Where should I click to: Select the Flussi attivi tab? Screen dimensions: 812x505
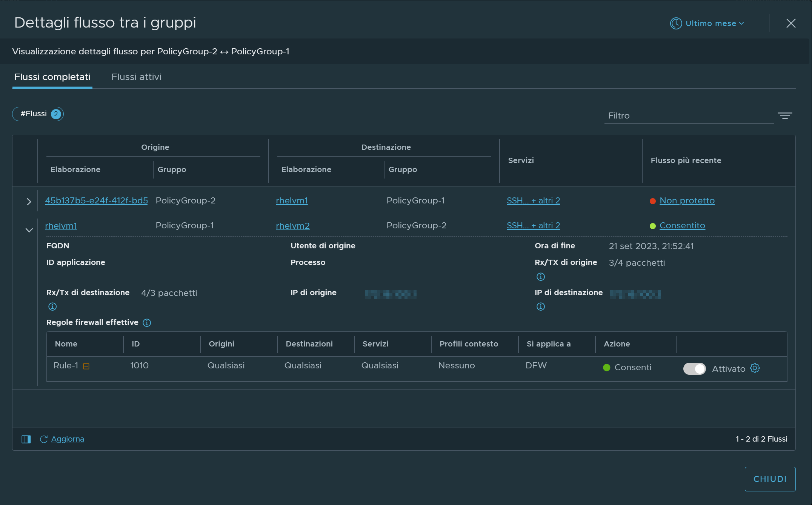coord(136,76)
